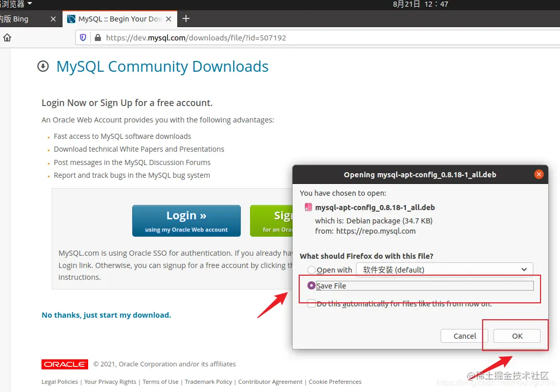Switch to the Bing tab

[25, 19]
